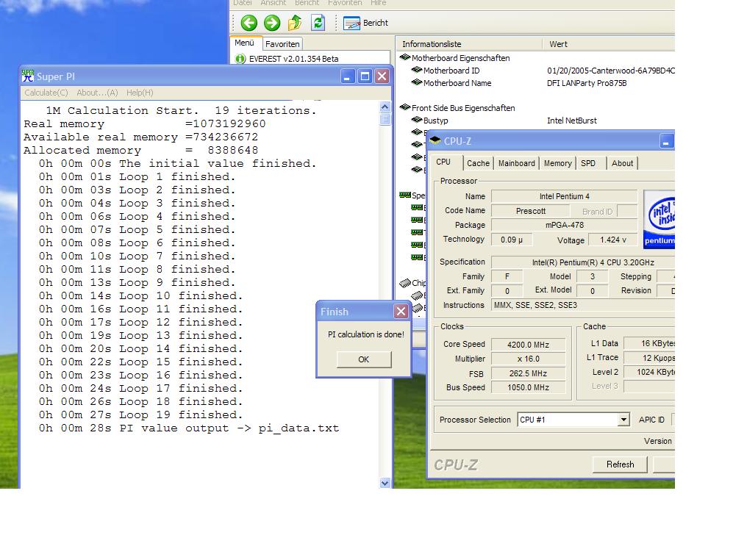747x560 pixels.
Task: Click the scroll up arrow in Super PI
Action: (385, 107)
